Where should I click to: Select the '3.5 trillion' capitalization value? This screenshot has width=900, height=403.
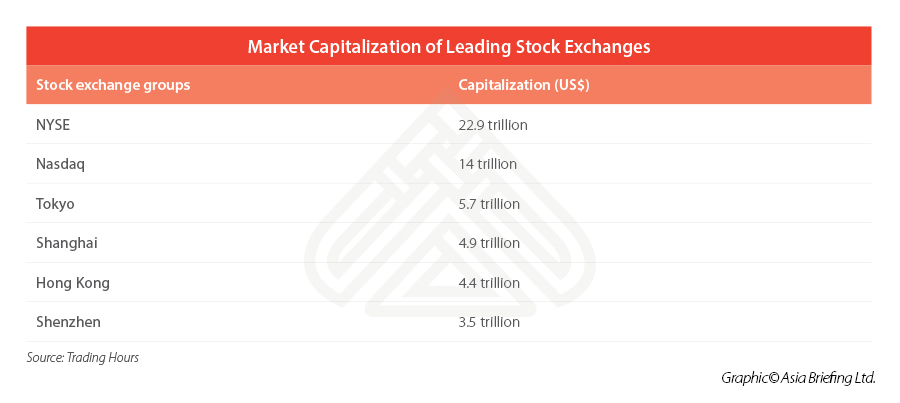coord(489,322)
